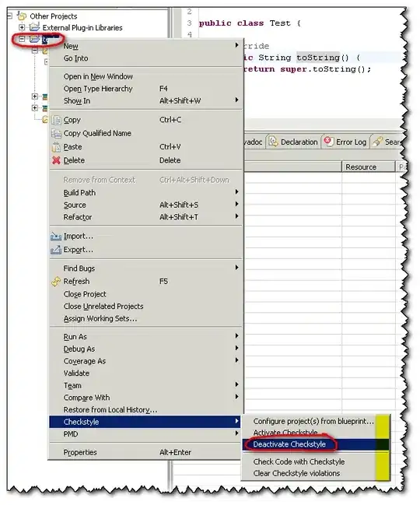Image resolution: width=420 pixels, height=505 pixels.
Task: Switch to the Error Log tab
Action: coord(345,142)
